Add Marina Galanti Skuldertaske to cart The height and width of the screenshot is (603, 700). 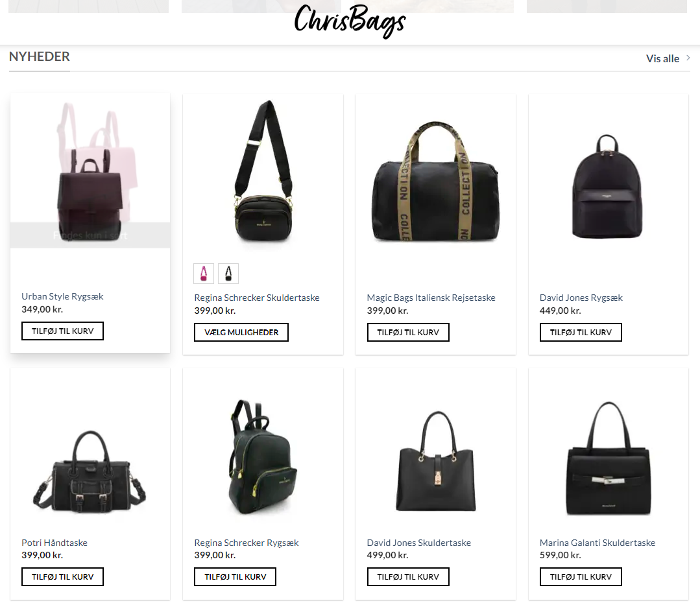pos(581,576)
